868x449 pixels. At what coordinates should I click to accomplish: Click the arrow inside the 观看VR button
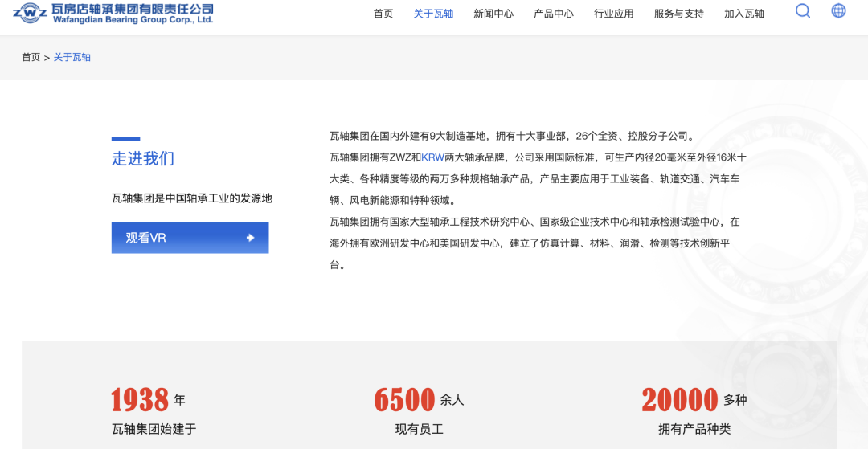[x=250, y=238]
